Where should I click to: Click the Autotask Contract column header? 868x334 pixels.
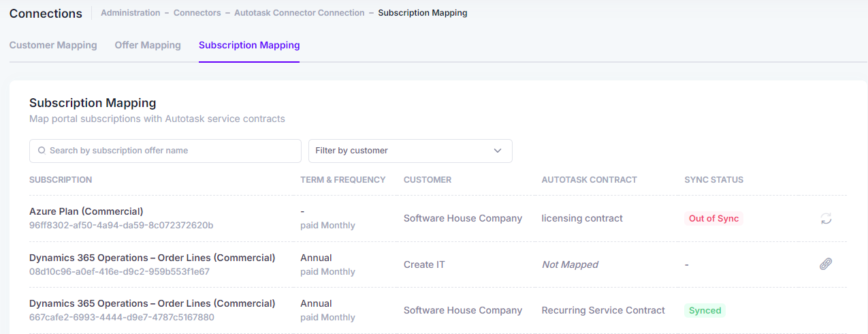[x=590, y=180]
